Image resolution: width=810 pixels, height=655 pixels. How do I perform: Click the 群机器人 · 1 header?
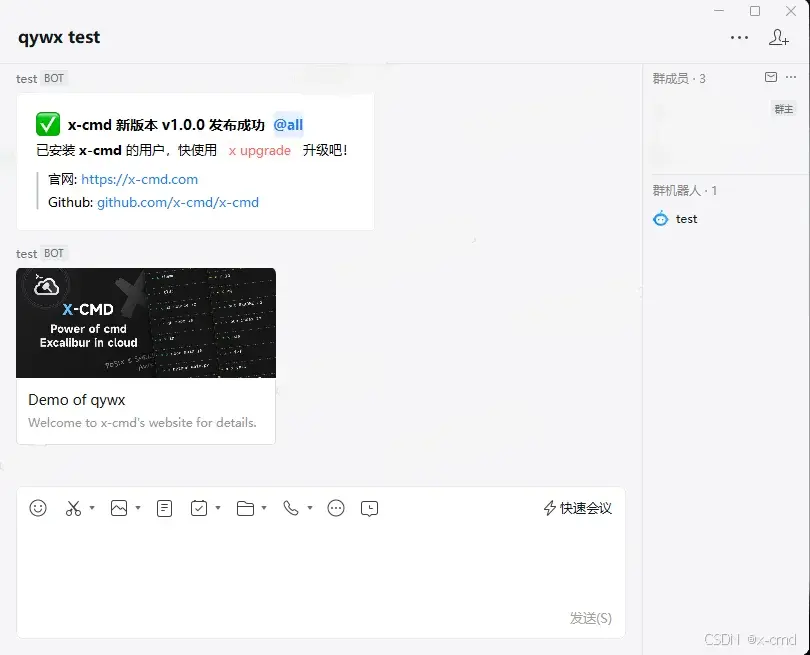[x=684, y=191]
